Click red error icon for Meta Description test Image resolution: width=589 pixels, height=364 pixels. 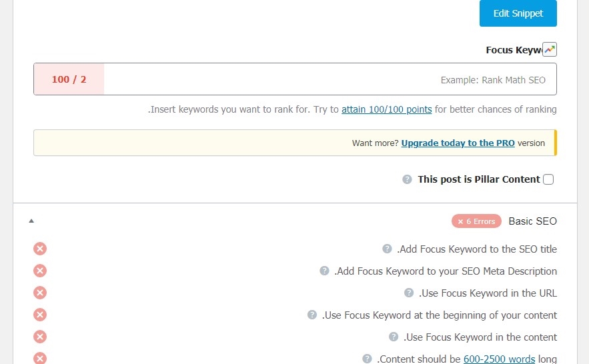pyautogui.click(x=40, y=271)
